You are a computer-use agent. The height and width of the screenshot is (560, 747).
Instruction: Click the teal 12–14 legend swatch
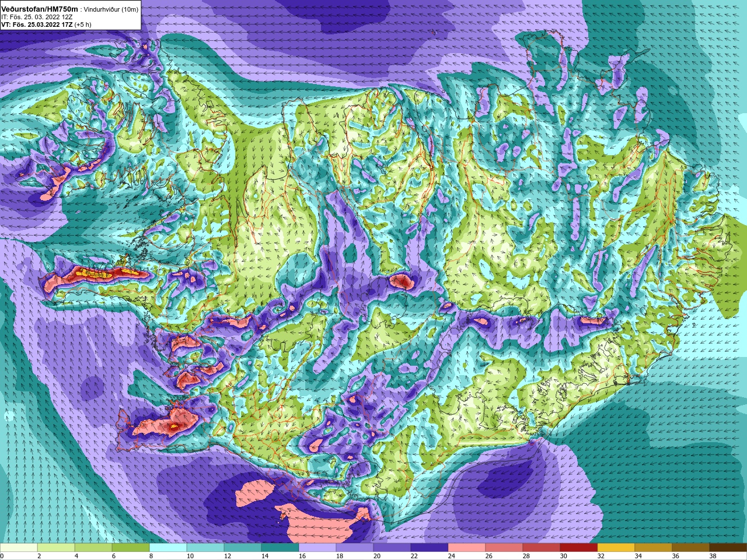click(243, 548)
